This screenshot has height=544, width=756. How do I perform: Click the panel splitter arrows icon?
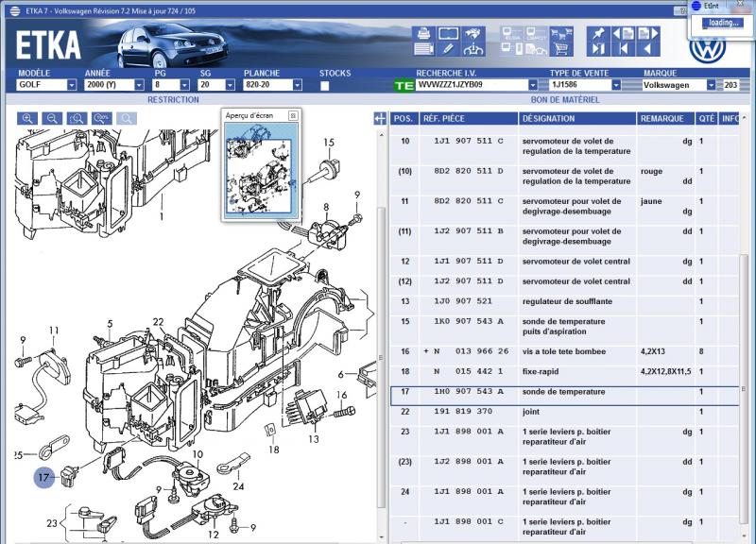tap(380, 118)
